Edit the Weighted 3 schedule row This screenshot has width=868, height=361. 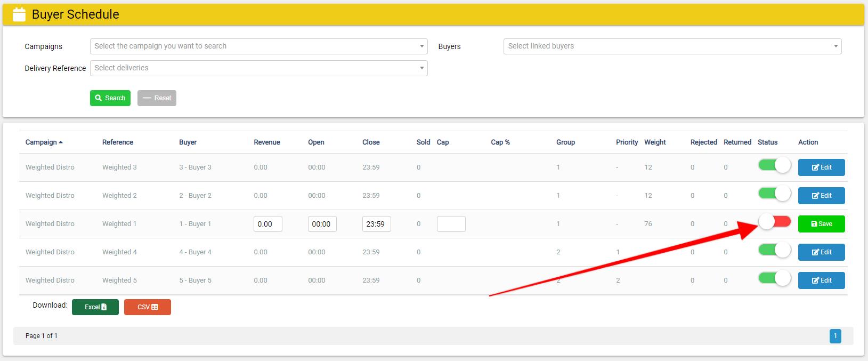click(821, 167)
